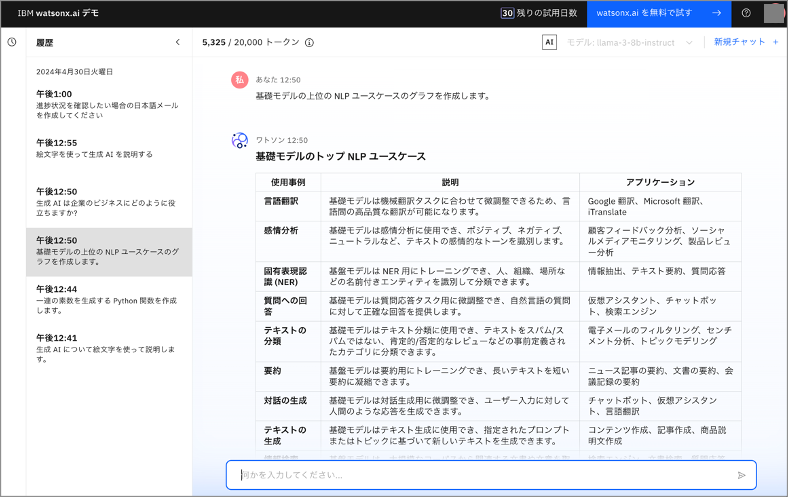Open the user profile avatar
Screen dimensions: 788x497
click(x=773, y=13)
